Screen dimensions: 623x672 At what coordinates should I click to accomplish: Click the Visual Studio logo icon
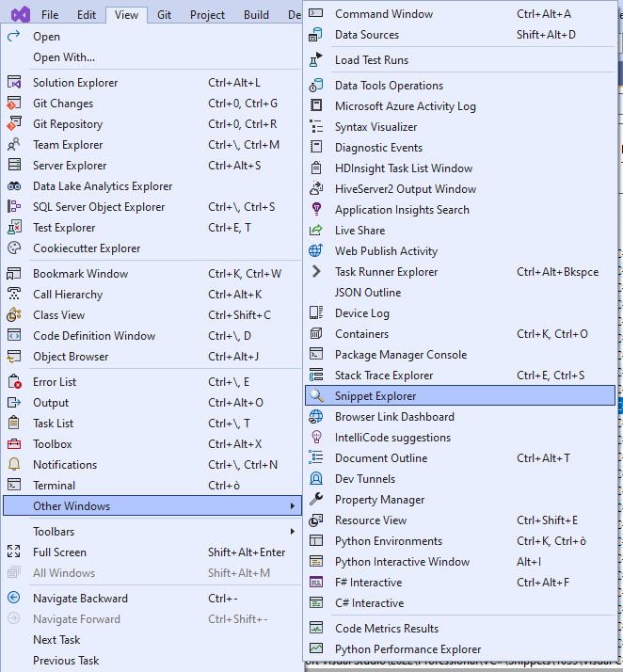pos(21,14)
